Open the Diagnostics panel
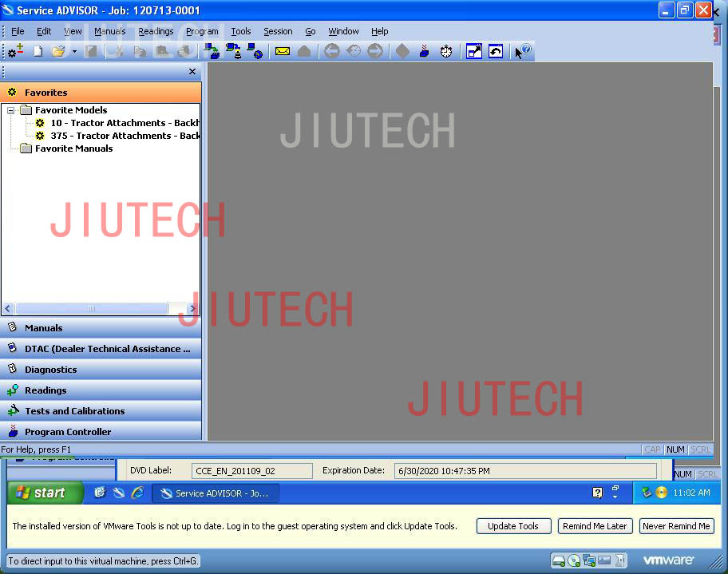Screen dimensions: 728x574 tap(101, 370)
